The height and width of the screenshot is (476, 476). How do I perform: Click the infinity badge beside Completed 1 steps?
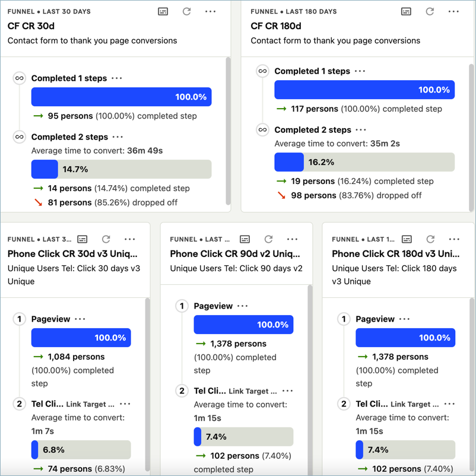19,78
